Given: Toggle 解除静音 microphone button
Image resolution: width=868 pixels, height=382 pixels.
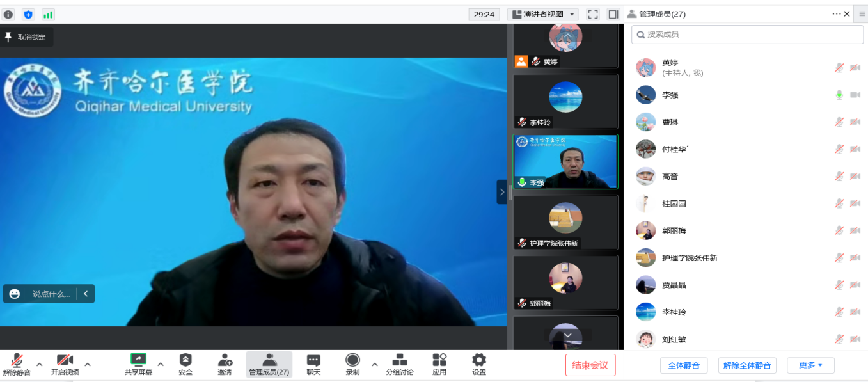Looking at the screenshot, I should (x=17, y=360).
